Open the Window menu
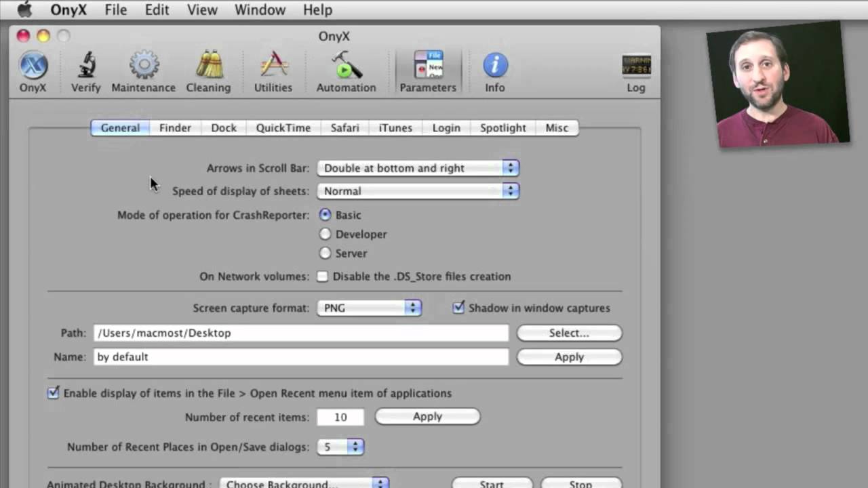 [260, 9]
